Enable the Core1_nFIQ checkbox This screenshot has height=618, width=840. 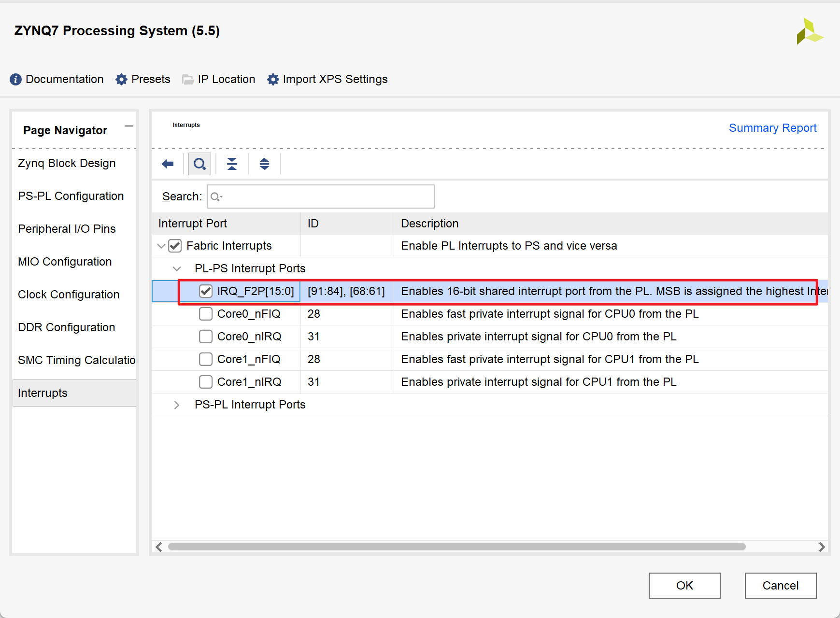tap(206, 359)
